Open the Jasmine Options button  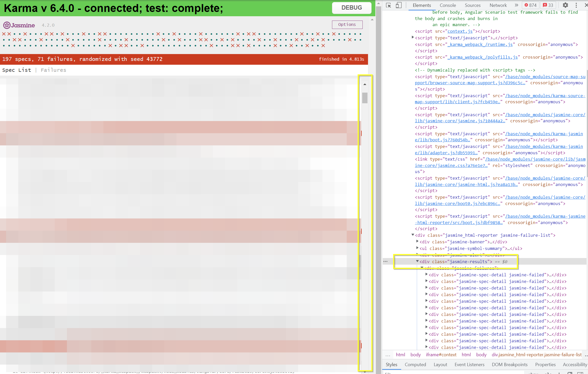click(x=347, y=24)
